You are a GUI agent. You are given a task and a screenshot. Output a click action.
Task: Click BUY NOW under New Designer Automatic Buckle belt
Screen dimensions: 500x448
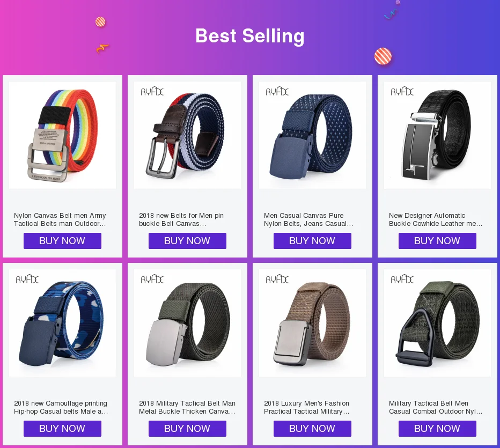[438, 241]
